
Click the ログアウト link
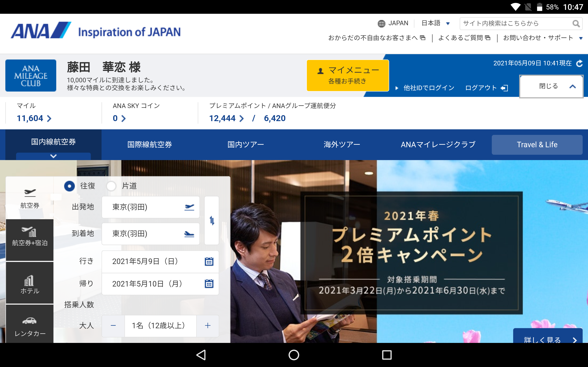pos(486,88)
